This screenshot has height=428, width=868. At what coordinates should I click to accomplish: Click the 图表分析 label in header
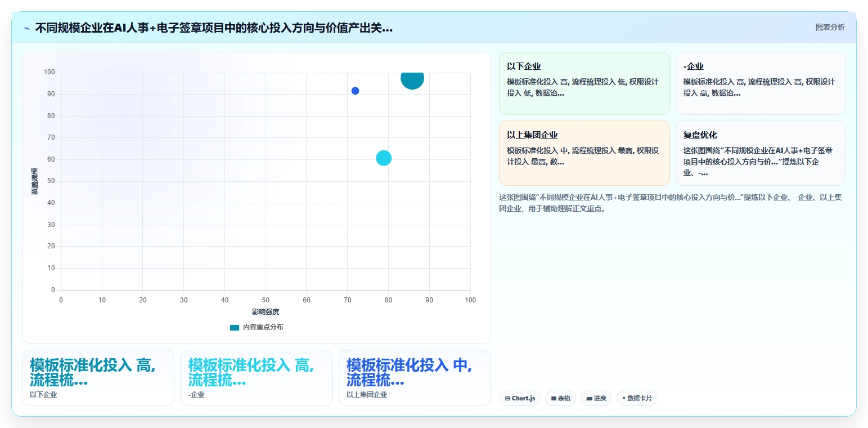[x=830, y=27]
